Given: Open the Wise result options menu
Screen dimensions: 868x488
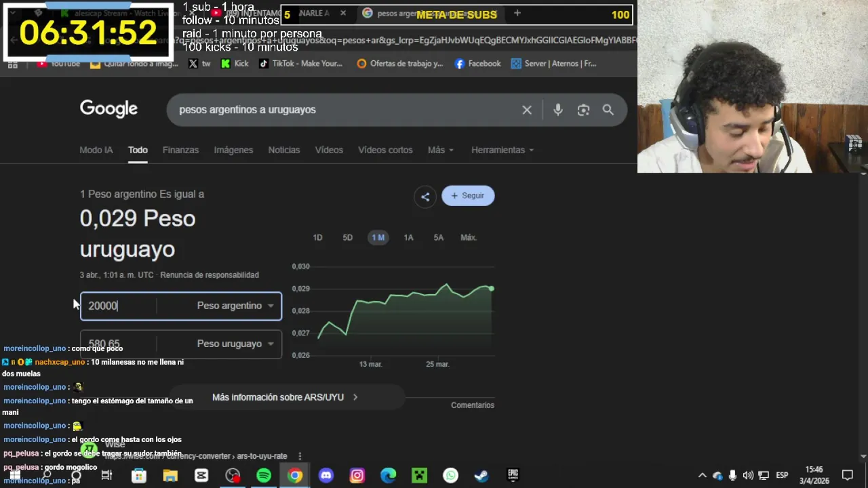Looking at the screenshot, I should (x=300, y=456).
